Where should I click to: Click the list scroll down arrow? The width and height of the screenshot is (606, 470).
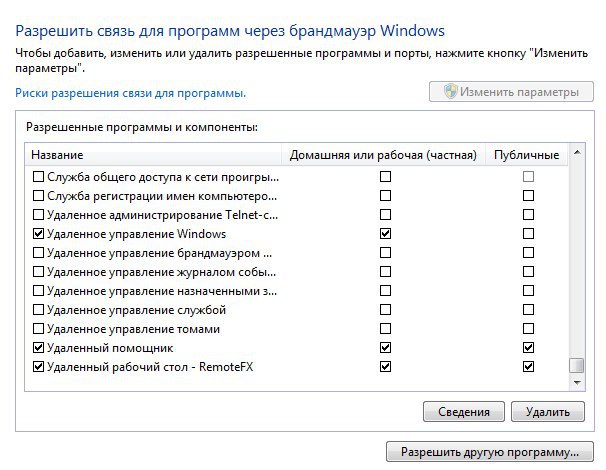click(x=577, y=383)
